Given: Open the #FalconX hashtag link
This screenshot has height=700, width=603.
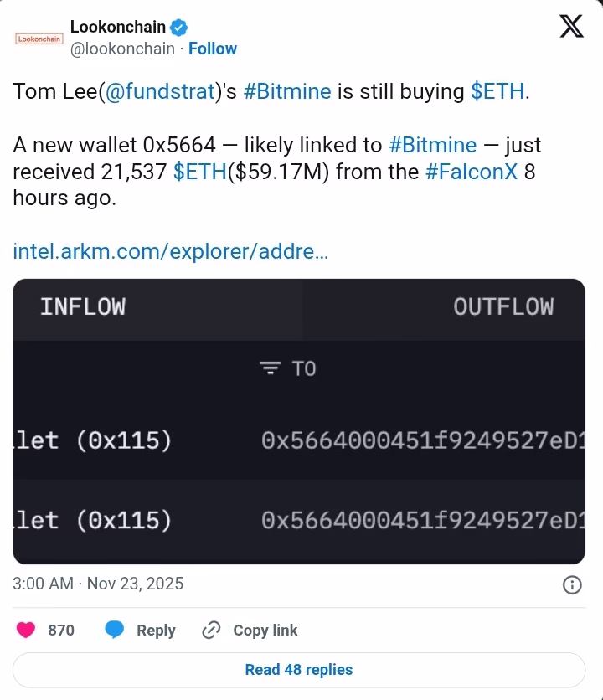Looking at the screenshot, I should 471,172.
